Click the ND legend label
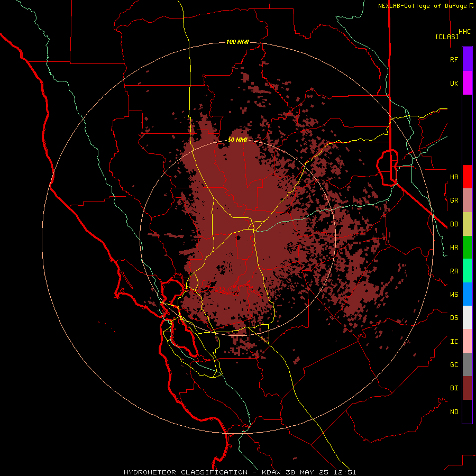The width and height of the screenshot is (476, 476). tap(454, 411)
